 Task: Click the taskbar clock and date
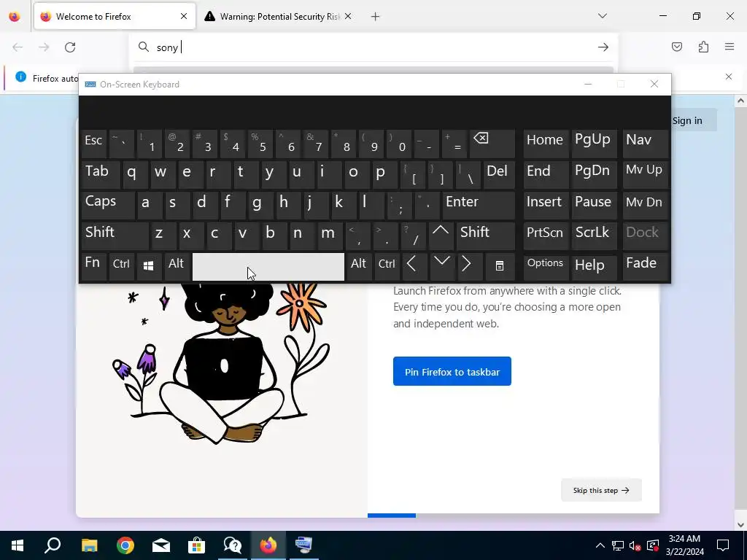click(x=684, y=545)
